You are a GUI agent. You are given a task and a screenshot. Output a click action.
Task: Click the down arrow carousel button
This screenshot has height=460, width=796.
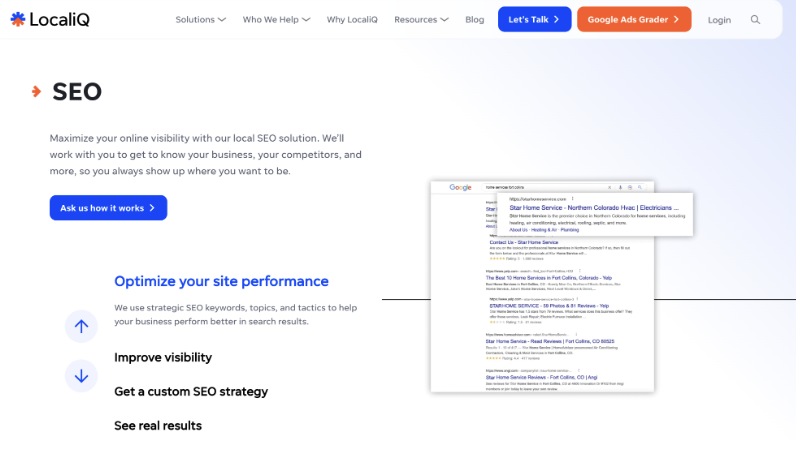pos(81,376)
